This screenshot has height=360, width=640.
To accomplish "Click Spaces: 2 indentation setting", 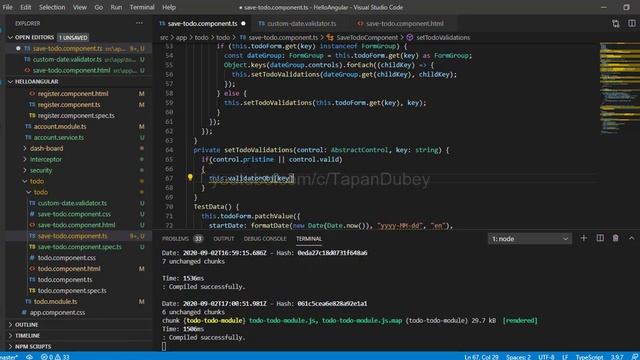I will click(x=518, y=357).
